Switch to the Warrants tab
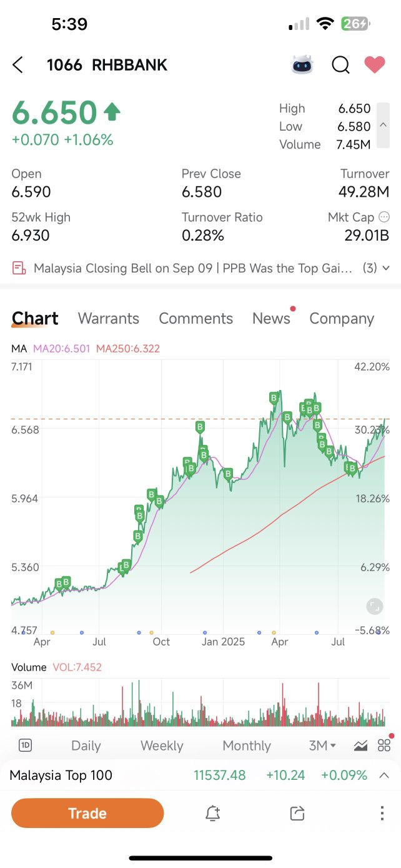Image resolution: width=401 pixels, height=868 pixels. pos(109,318)
